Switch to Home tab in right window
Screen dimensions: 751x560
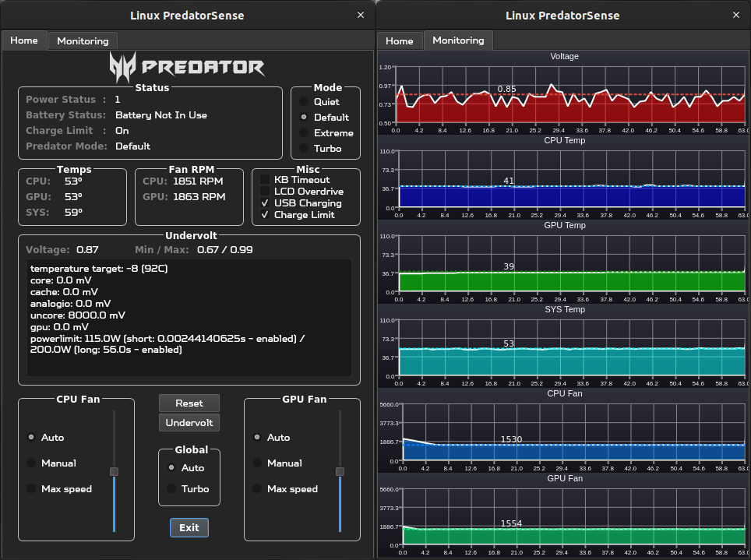pyautogui.click(x=400, y=41)
